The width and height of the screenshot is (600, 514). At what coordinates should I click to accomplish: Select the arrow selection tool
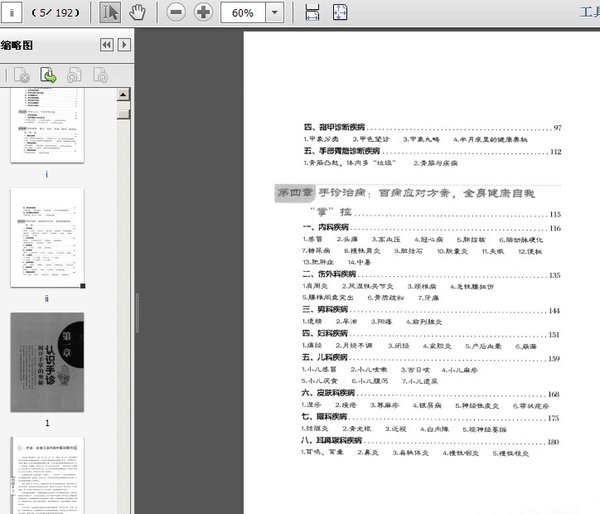pyautogui.click(x=111, y=13)
